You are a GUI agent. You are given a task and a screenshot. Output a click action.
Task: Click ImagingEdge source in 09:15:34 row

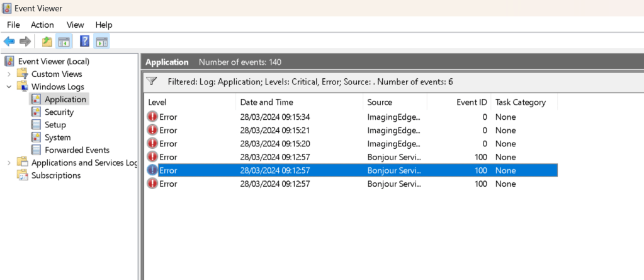tap(394, 117)
